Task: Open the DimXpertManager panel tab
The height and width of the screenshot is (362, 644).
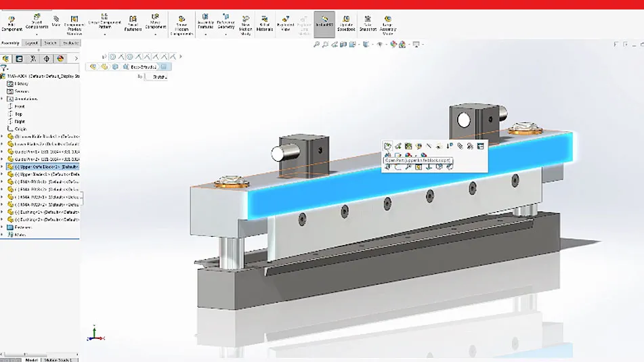Action: (x=47, y=59)
